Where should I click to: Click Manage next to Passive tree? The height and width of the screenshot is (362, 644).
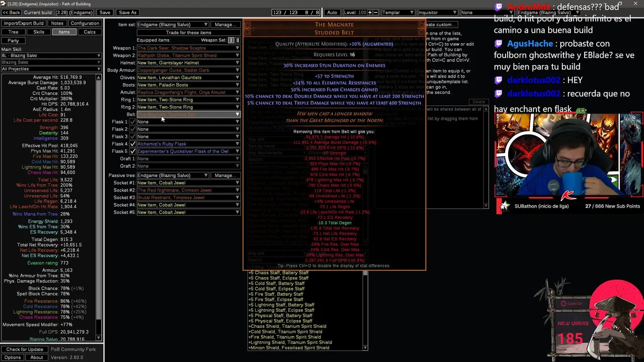(225, 175)
